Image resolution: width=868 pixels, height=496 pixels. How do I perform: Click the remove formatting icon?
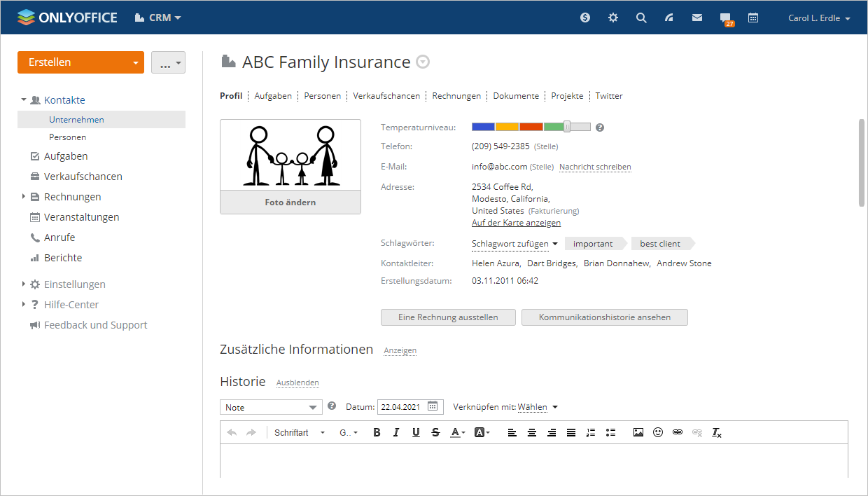(x=717, y=433)
